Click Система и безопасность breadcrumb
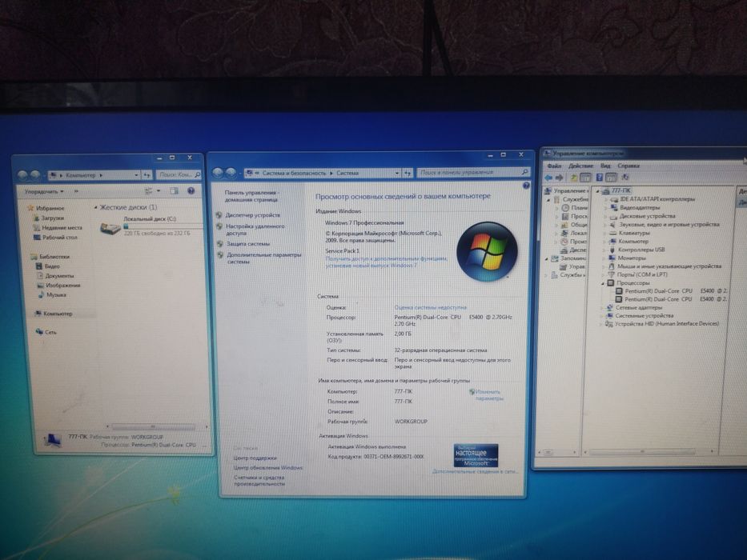Viewport: 747px width, 560px height. [x=294, y=173]
